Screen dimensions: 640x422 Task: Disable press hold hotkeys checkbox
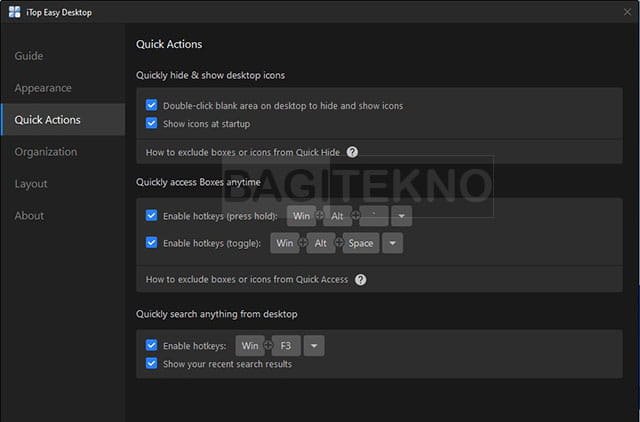tap(151, 215)
